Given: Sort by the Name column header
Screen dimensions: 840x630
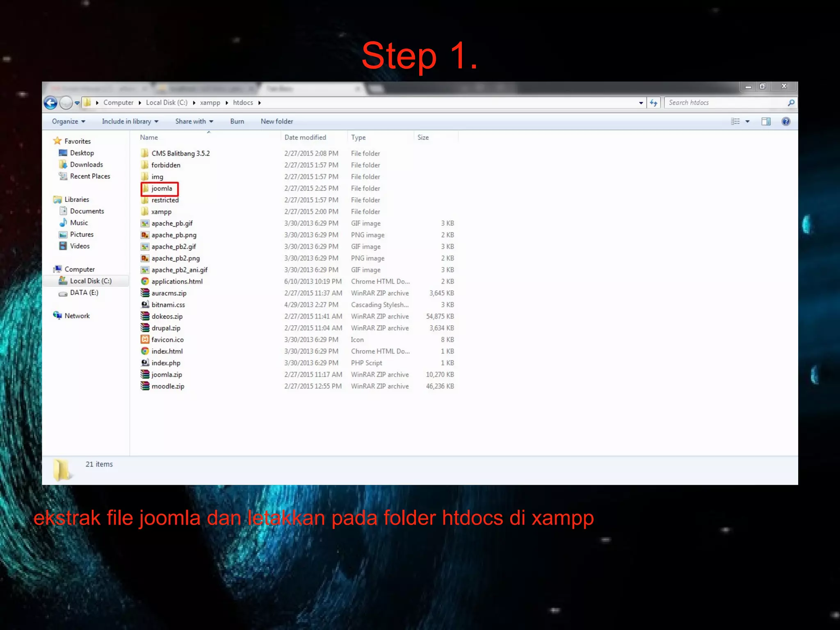Looking at the screenshot, I should coord(149,137).
